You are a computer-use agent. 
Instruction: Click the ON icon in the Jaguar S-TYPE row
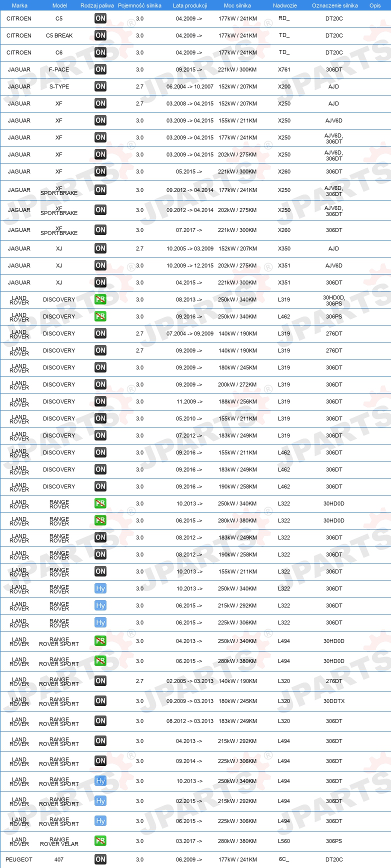100,86
